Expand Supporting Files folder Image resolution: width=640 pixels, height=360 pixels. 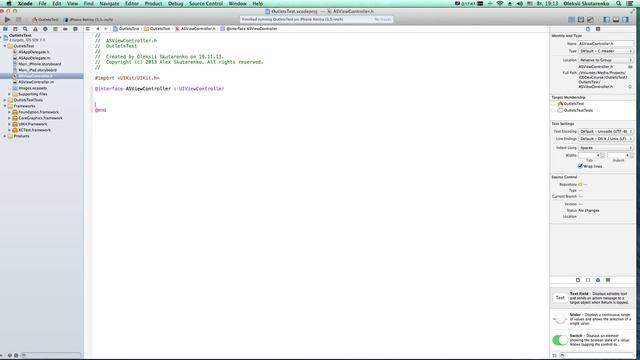click(x=9, y=94)
